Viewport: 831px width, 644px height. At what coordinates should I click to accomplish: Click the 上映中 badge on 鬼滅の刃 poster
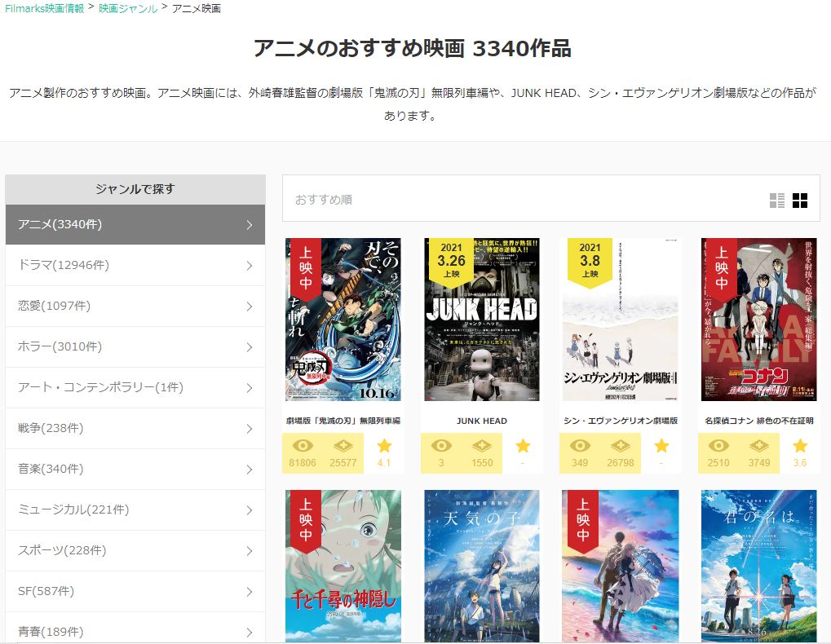point(306,268)
